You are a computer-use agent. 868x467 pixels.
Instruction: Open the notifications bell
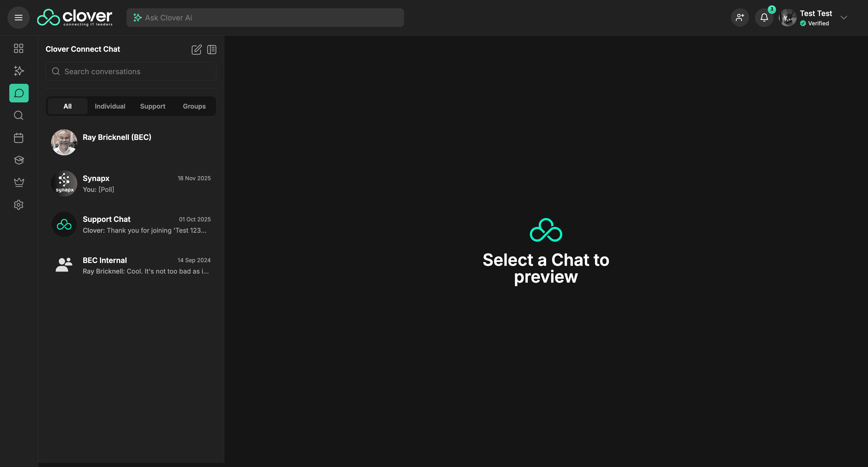(x=764, y=18)
